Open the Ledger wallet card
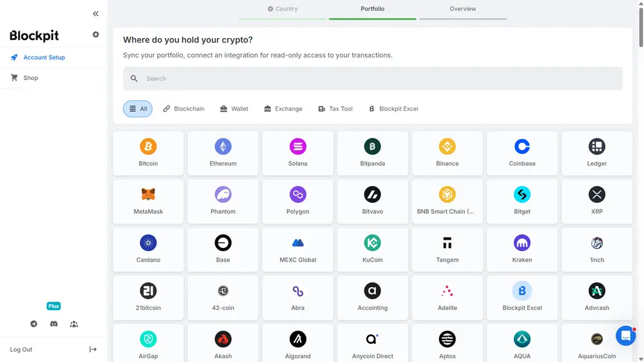Viewport: 644px width, 362px height. (x=597, y=153)
